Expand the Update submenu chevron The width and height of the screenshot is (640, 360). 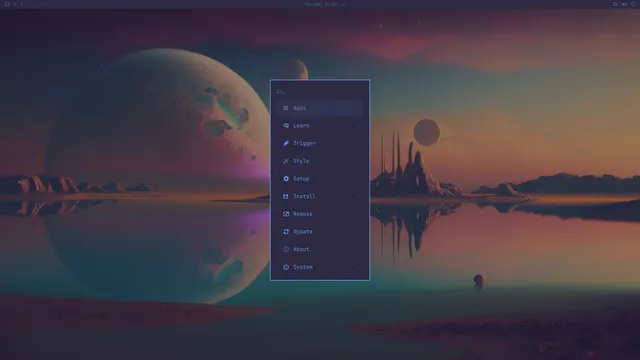(x=358, y=231)
